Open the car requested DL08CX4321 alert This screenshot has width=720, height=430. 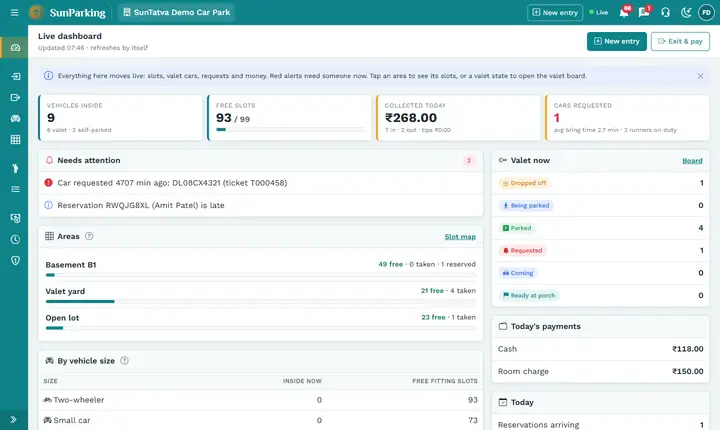click(261, 183)
